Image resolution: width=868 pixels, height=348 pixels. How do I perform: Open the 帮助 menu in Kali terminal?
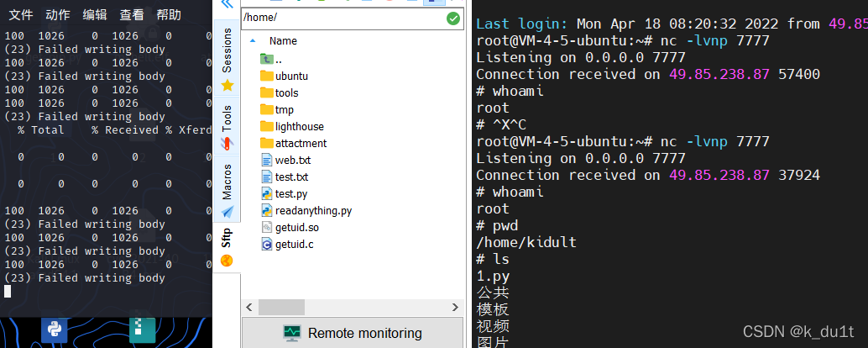tap(168, 15)
